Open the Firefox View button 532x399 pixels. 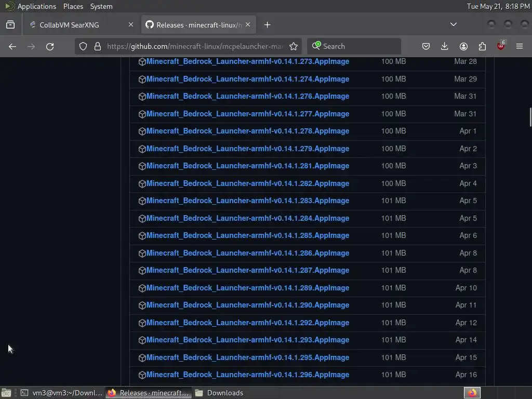[10, 25]
